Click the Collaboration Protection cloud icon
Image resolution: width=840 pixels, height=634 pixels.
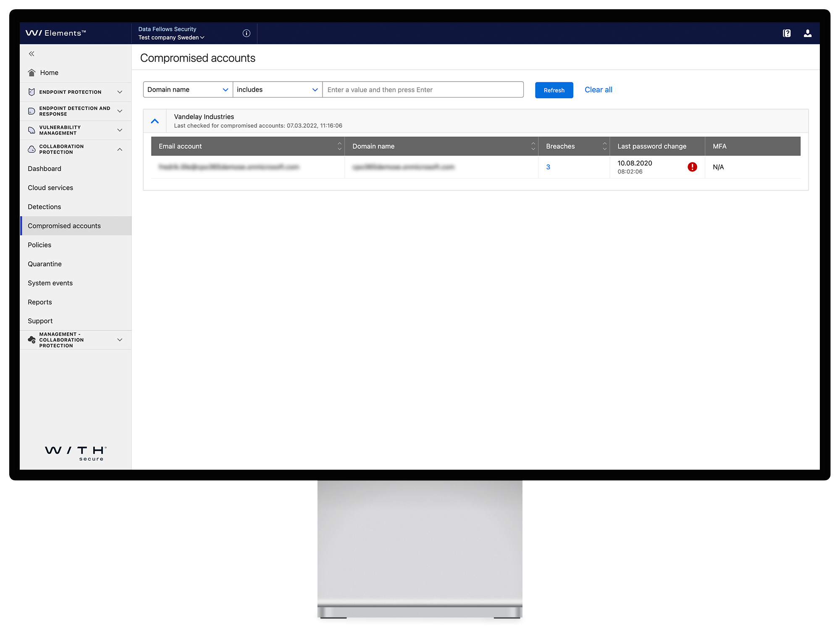pos(31,149)
